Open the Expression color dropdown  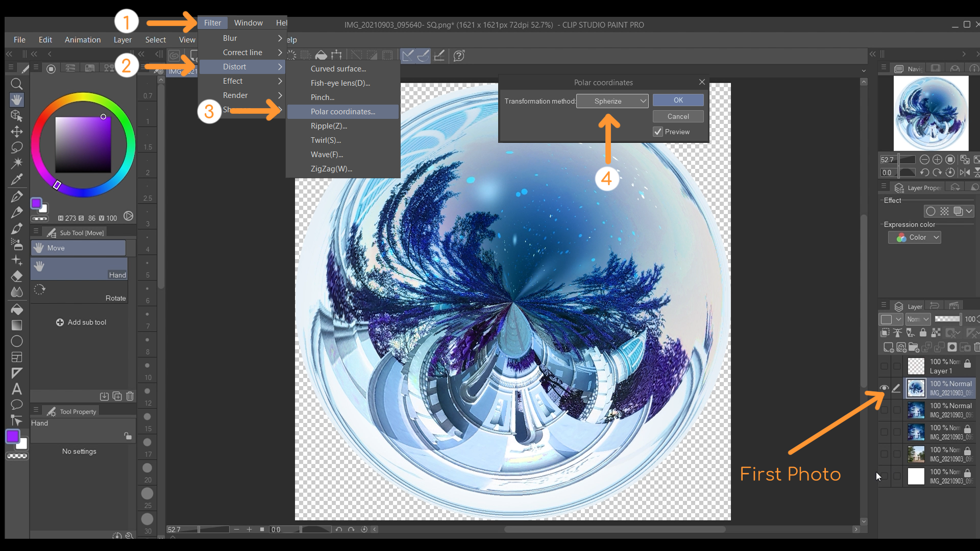(914, 237)
